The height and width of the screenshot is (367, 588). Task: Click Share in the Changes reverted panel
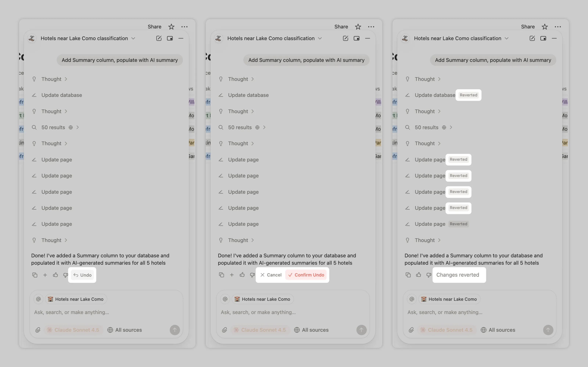[x=528, y=27]
